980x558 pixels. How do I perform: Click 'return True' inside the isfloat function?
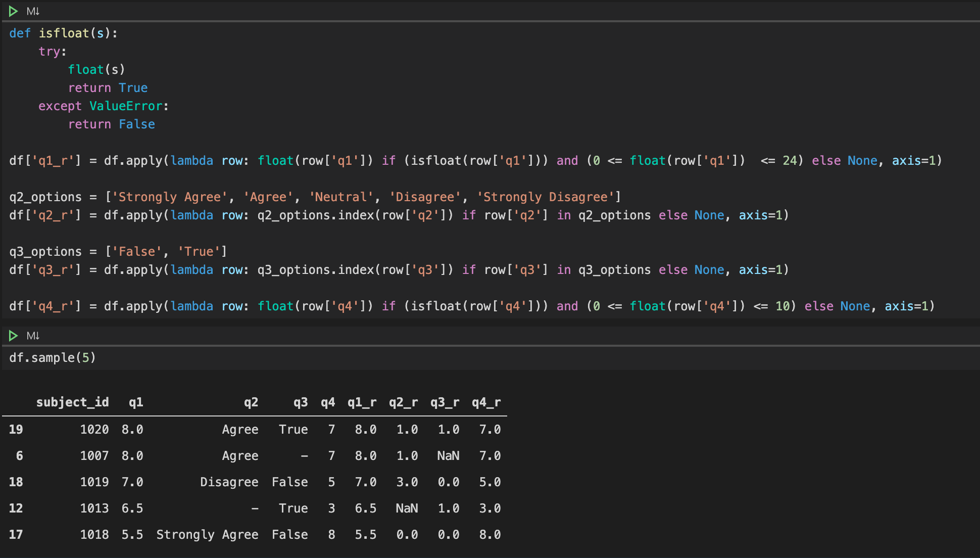tap(108, 87)
